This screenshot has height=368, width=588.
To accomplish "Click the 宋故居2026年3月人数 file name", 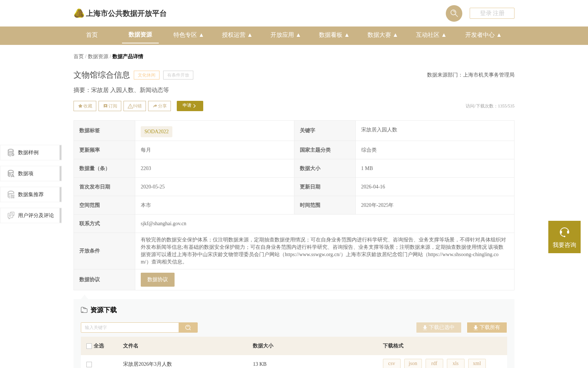I will (x=147, y=364).
